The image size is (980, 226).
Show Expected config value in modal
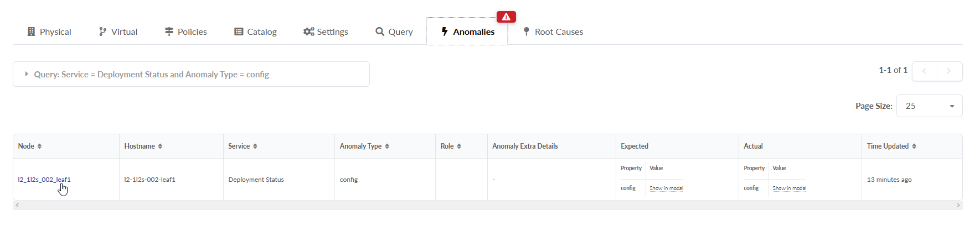[x=666, y=188]
